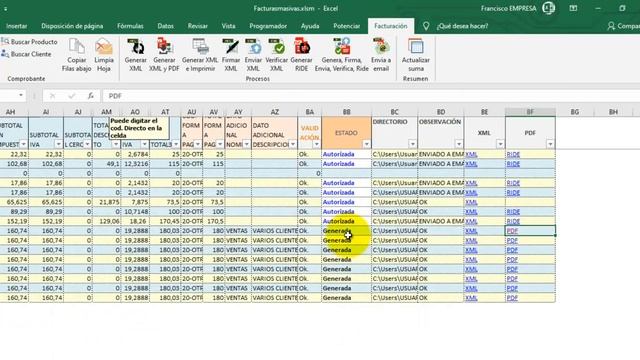Open the insert function fx button
640x360 pixels.
click(91, 96)
